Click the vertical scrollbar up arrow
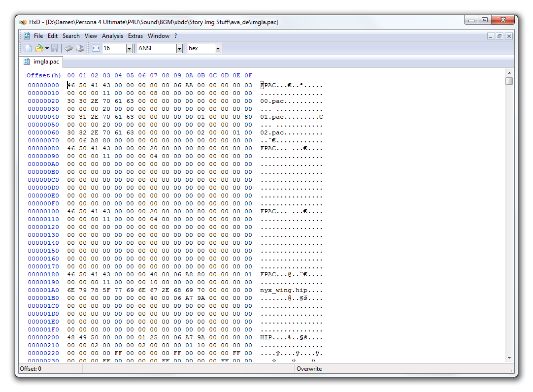This screenshot has width=533, height=392. [509, 73]
